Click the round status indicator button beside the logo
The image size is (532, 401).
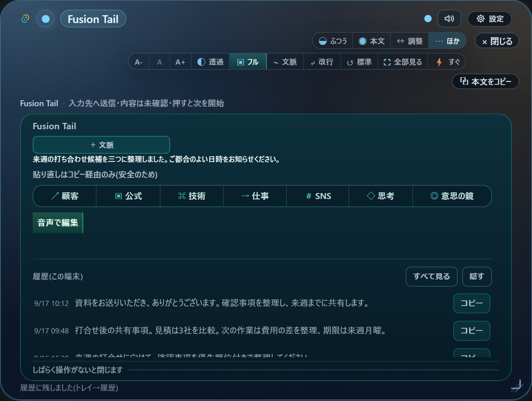pos(45,19)
